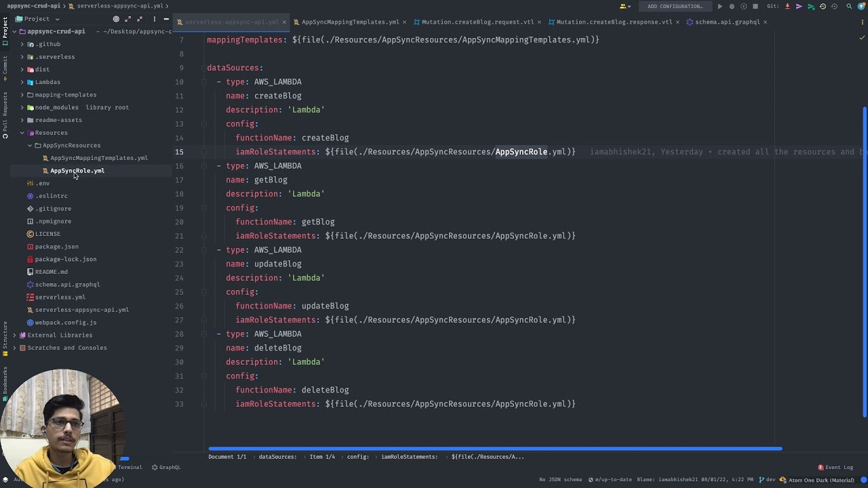The height and width of the screenshot is (488, 868).
Task: Close the AppSyncMappingTemplates.yml tab
Action: pos(404,22)
